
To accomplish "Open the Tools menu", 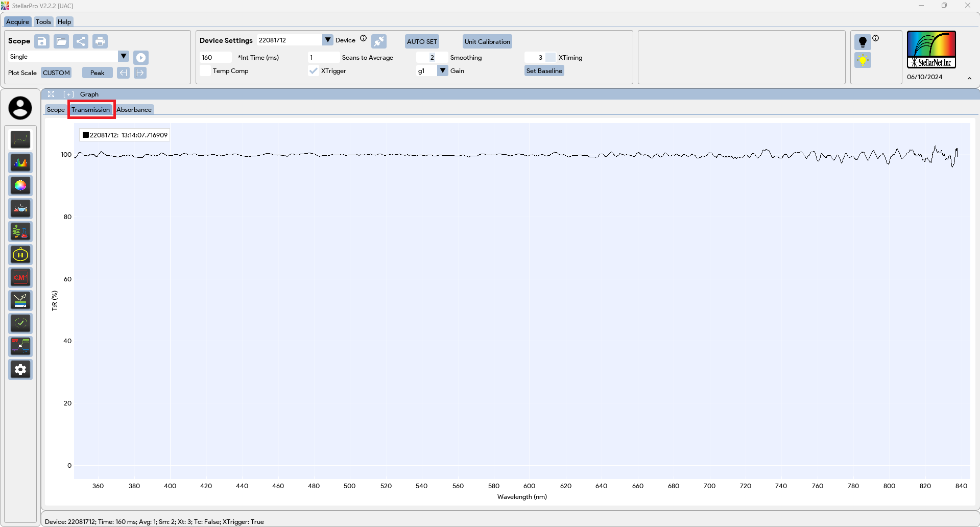I will tap(43, 22).
